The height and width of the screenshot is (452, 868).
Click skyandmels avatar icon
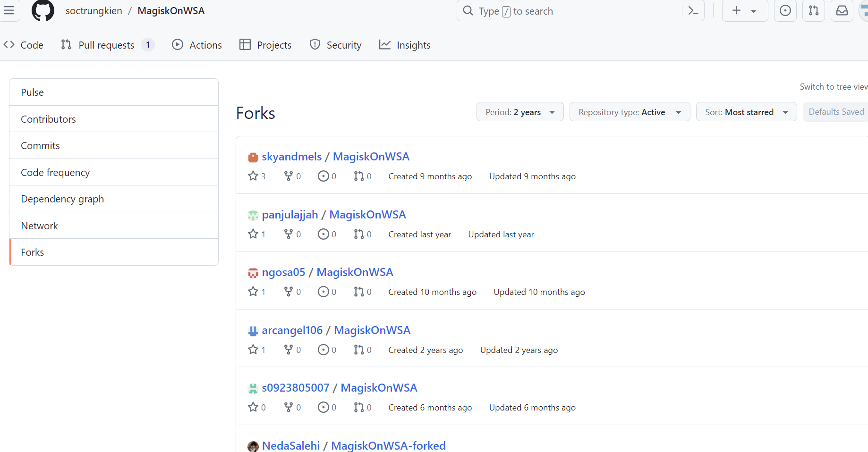point(253,157)
